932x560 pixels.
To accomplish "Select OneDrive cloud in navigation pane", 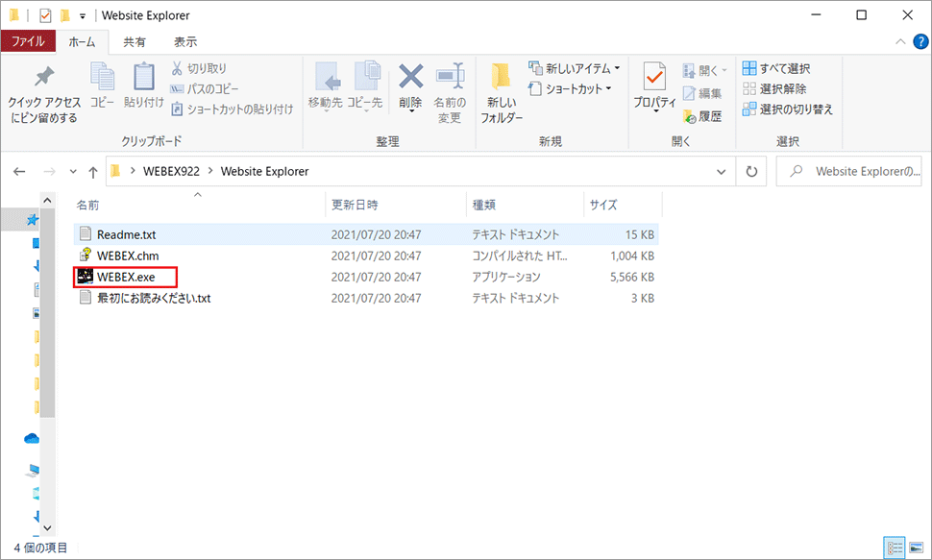I will pos(32,439).
